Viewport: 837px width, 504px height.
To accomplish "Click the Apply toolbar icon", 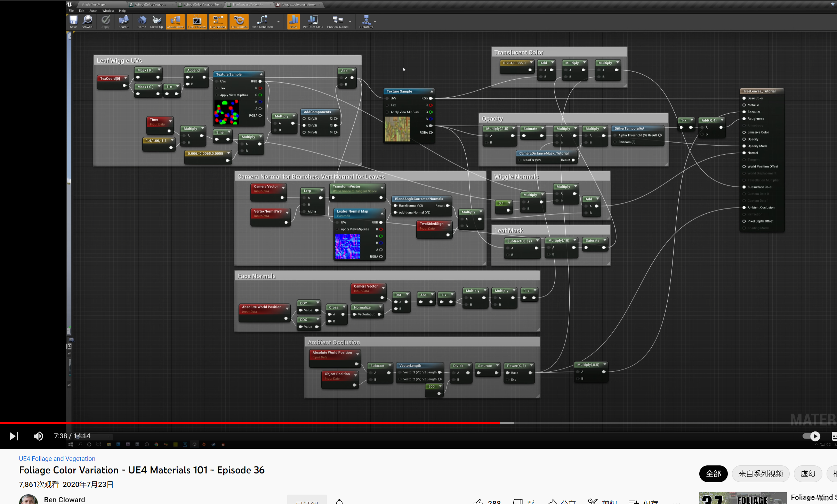I will (105, 22).
